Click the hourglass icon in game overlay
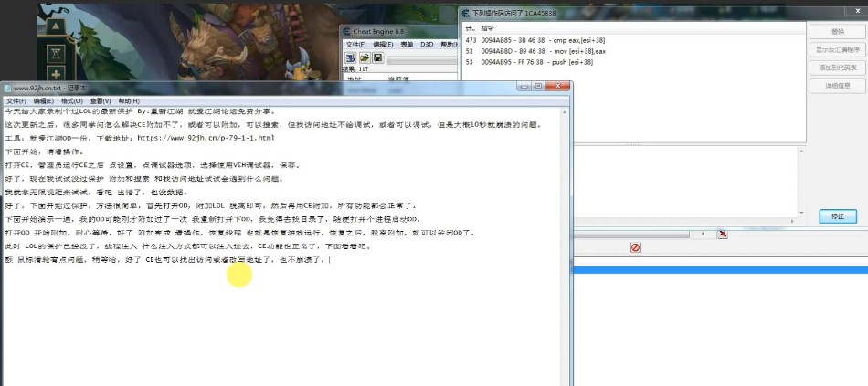The image size is (868, 386). click(56, 54)
